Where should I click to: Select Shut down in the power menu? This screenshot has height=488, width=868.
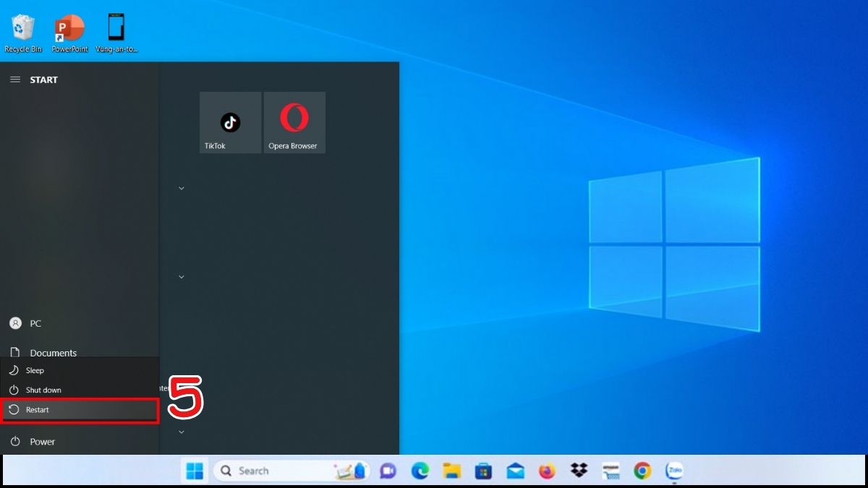pos(43,390)
